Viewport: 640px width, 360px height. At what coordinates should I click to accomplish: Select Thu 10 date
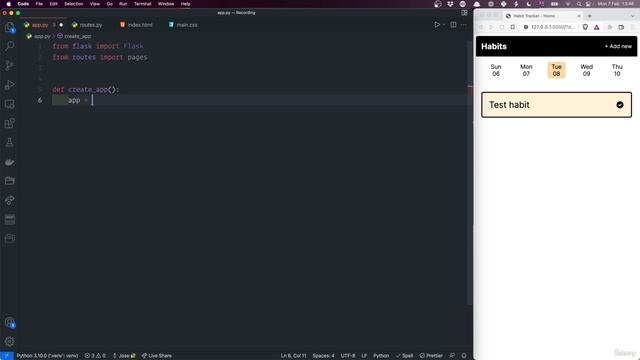click(x=617, y=70)
